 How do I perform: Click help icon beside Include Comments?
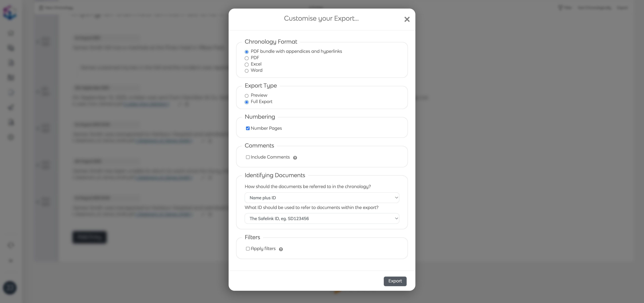[x=295, y=158]
